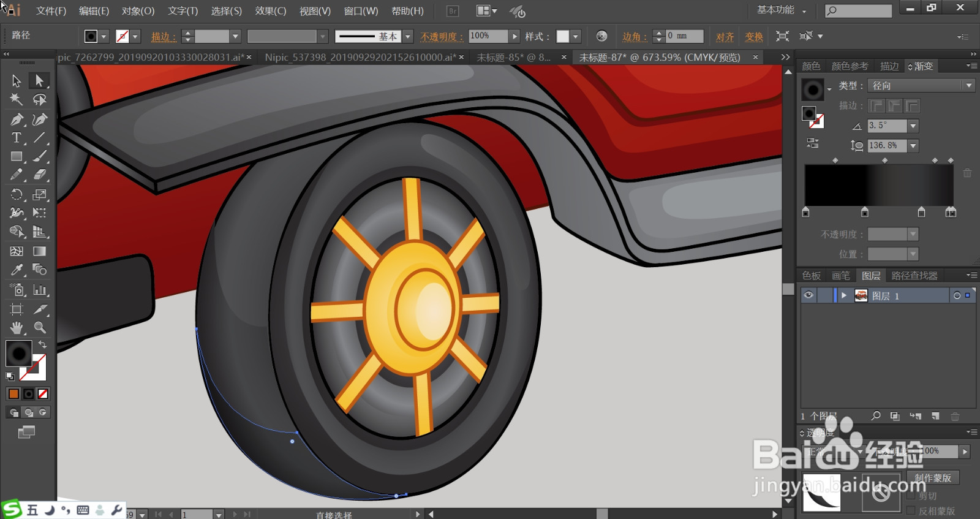The height and width of the screenshot is (519, 980).
Task: Open the 效果(C) menu
Action: pyautogui.click(x=271, y=11)
